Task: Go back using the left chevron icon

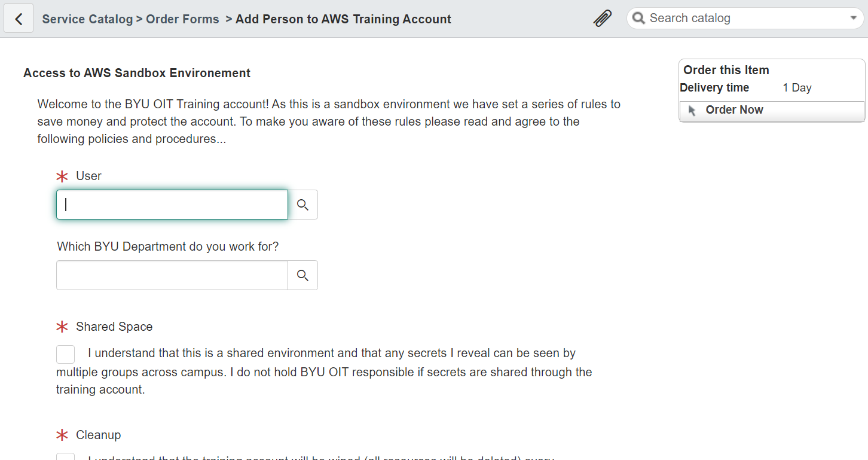Action: click(19, 19)
